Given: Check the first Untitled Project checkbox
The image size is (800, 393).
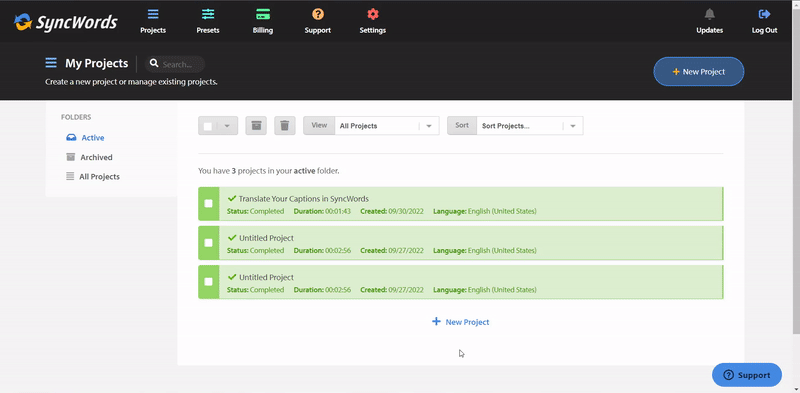Looking at the screenshot, I should (x=208, y=242).
